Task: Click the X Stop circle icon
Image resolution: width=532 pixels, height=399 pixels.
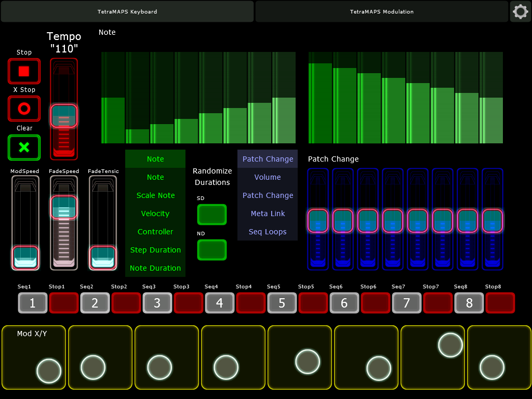Action: point(24,109)
